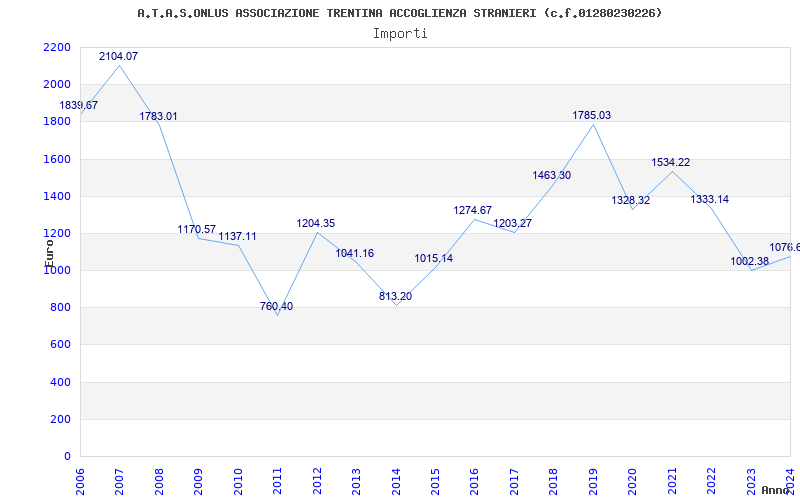The image size is (800, 500).
Task: Select the 1463.30 data label
Action: point(552,176)
